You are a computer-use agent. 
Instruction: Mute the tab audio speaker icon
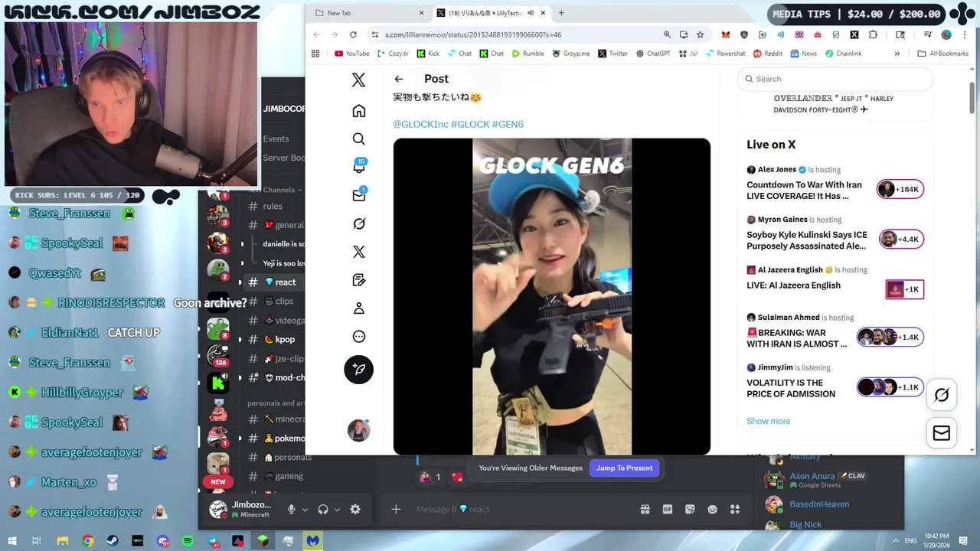531,13
